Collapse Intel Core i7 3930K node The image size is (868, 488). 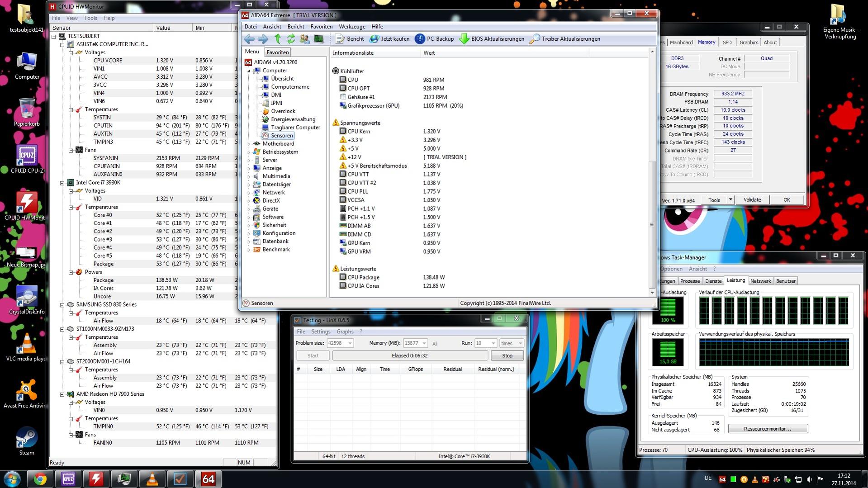pyautogui.click(x=62, y=183)
